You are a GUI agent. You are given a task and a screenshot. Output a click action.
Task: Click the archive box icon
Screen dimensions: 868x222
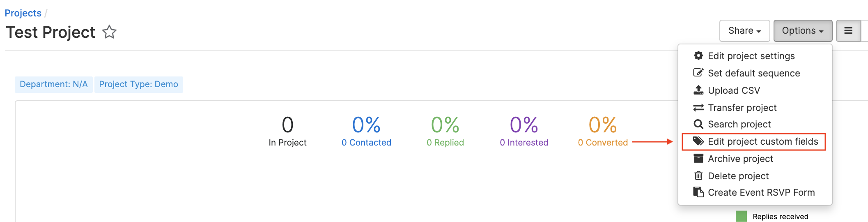pos(698,158)
